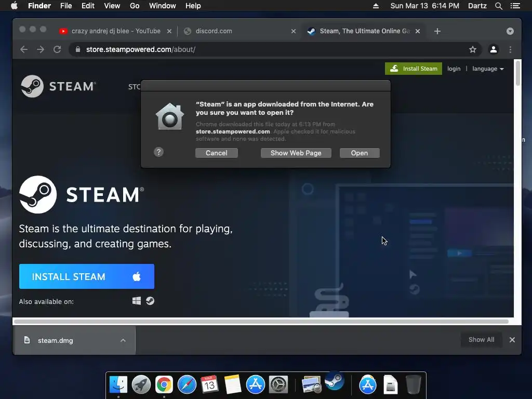Expand the language dropdown
Image resolution: width=532 pixels, height=399 pixels.
(x=488, y=69)
